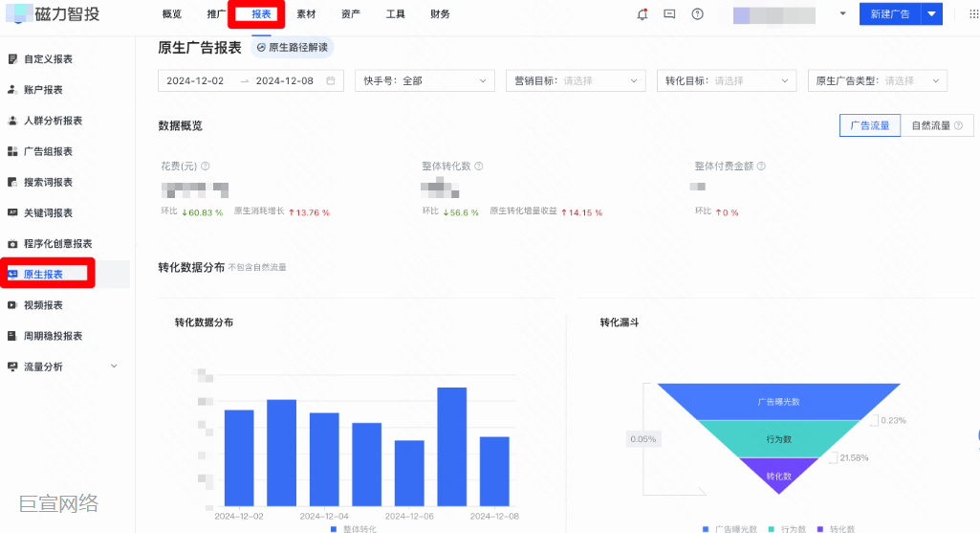Viewport: 980px width, 533px height.
Task: Open the 工具 top menu
Action: click(396, 13)
